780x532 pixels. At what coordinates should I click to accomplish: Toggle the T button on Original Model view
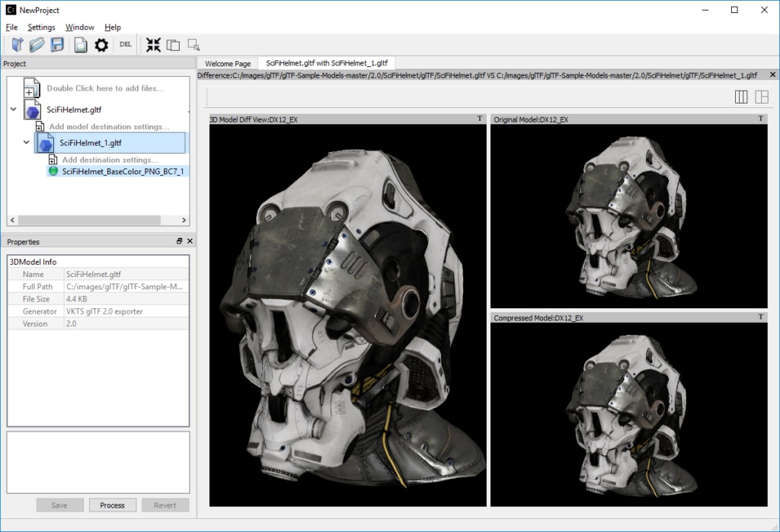[x=761, y=119]
